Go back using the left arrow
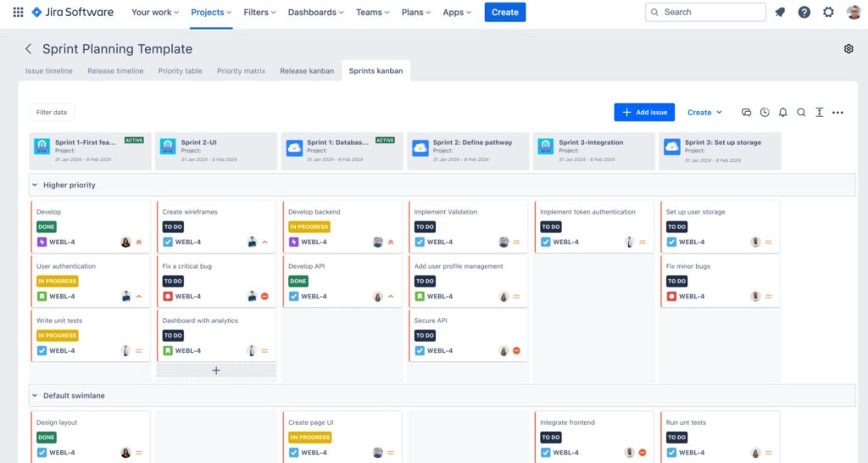The width and height of the screenshot is (868, 463). tap(28, 48)
